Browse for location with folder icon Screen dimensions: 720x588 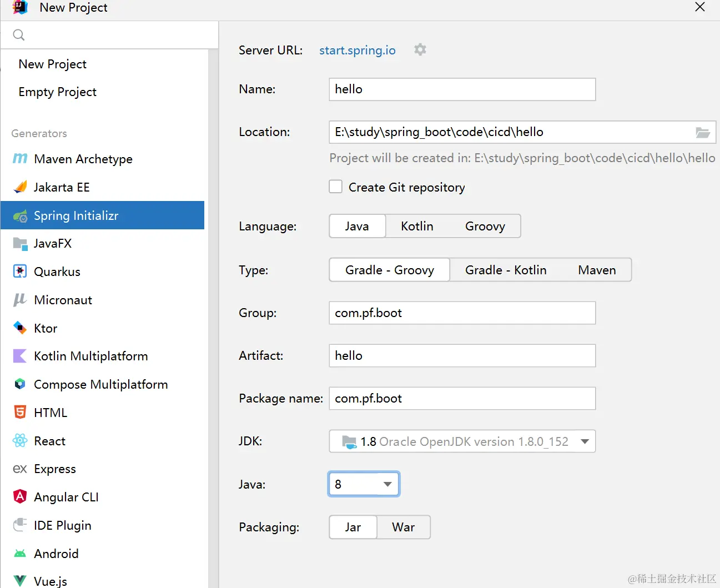pyautogui.click(x=703, y=132)
